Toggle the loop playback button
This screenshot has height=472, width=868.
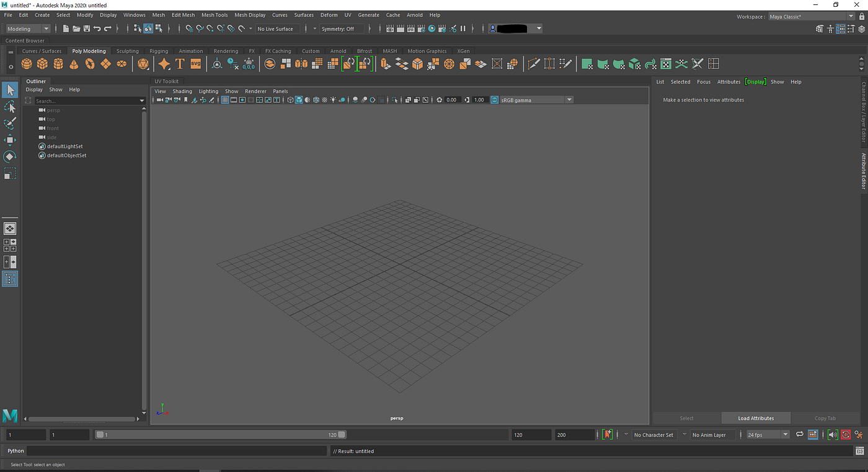coord(800,435)
